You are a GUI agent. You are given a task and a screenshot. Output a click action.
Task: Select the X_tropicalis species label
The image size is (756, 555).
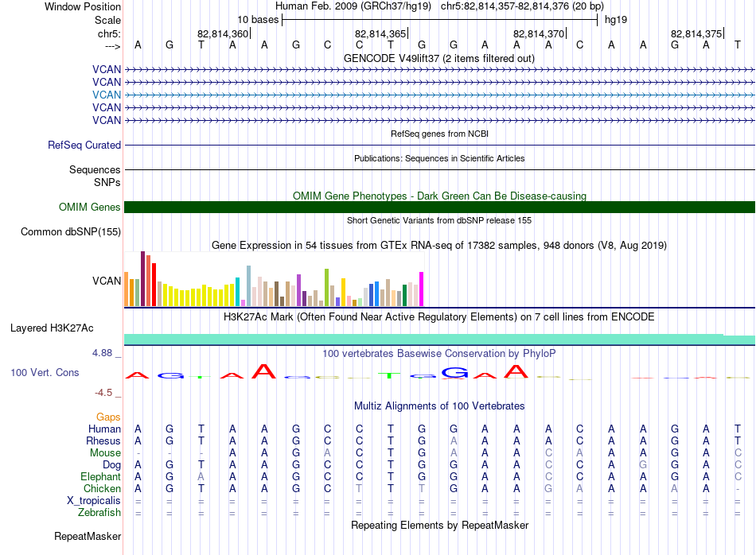pos(94,501)
